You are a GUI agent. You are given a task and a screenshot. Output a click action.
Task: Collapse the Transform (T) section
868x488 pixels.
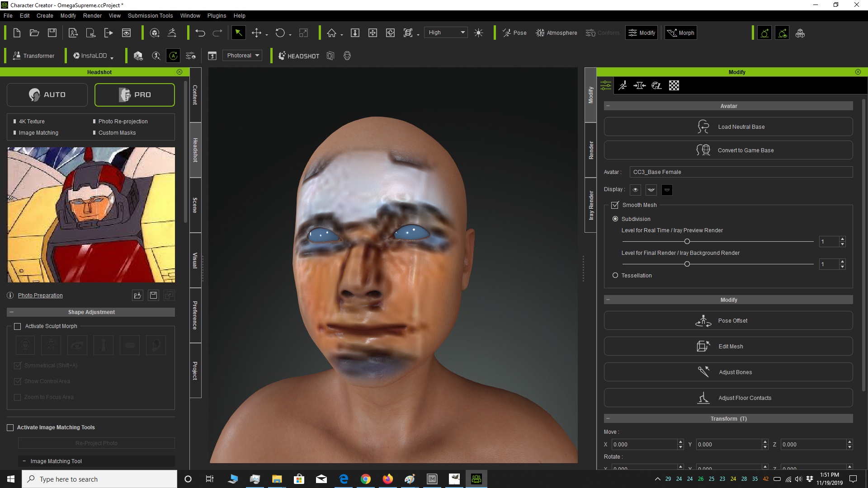click(608, 418)
